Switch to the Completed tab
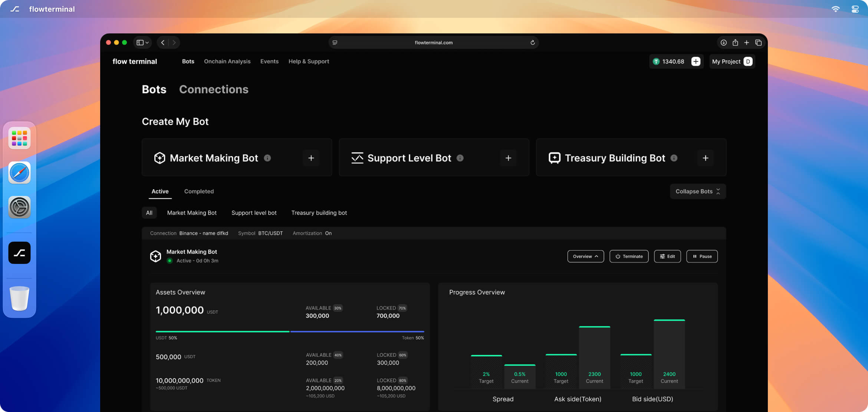 pos(199,192)
